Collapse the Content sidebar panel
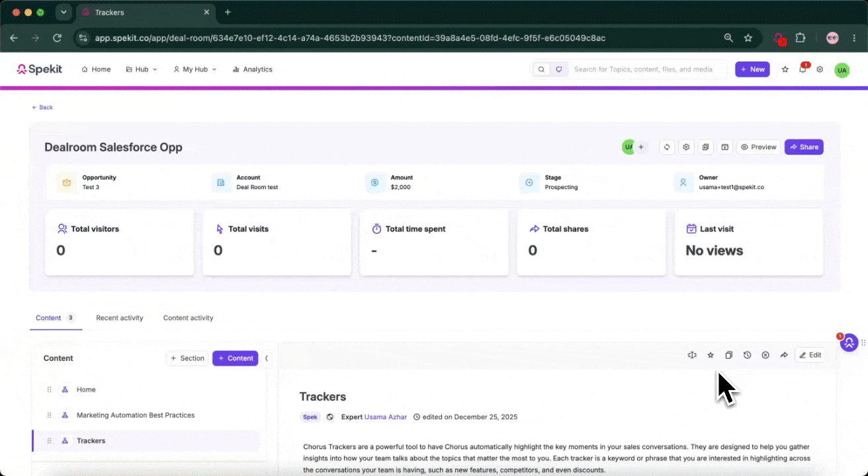The width and height of the screenshot is (868, 476). pyautogui.click(x=267, y=358)
